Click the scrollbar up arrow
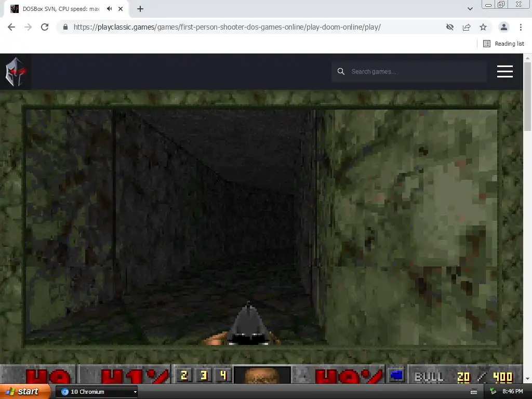The width and height of the screenshot is (532, 399). tap(527, 58)
